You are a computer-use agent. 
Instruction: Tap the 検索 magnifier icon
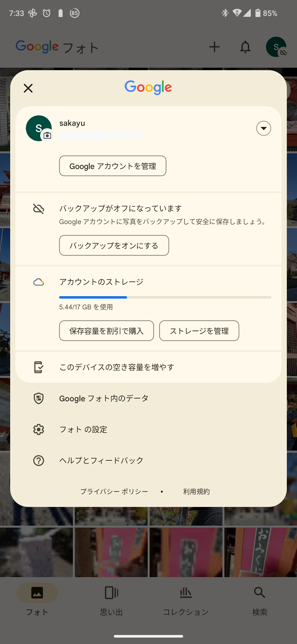(x=260, y=593)
